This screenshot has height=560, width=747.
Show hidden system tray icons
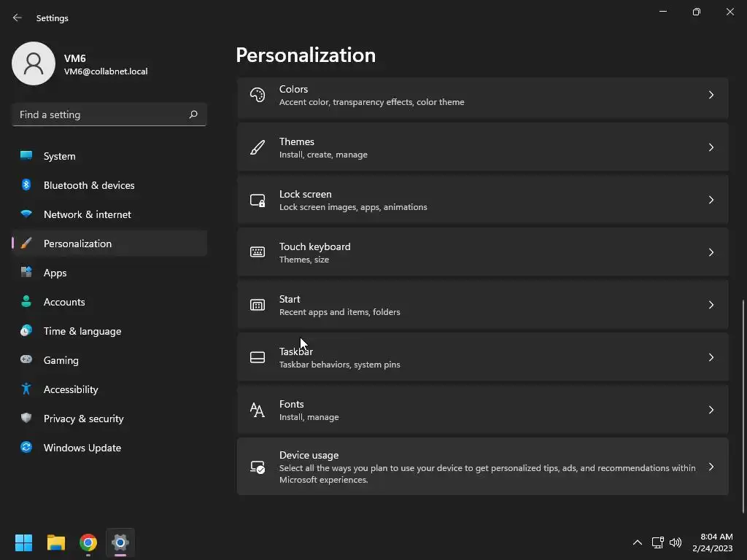click(637, 542)
